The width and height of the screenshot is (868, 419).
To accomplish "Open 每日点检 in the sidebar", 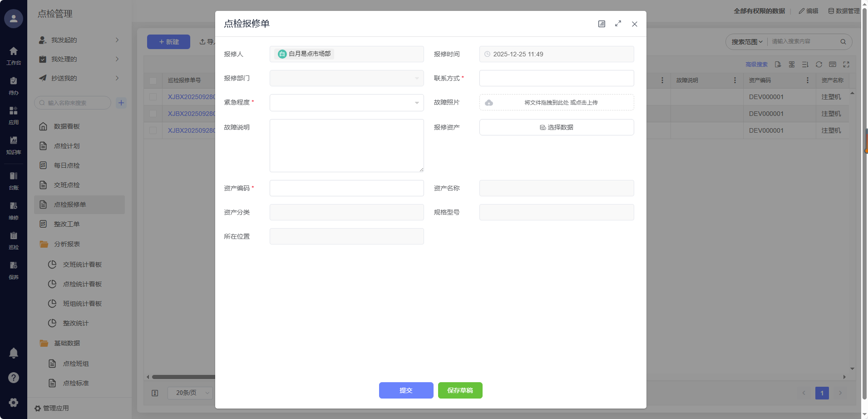I will point(67,165).
